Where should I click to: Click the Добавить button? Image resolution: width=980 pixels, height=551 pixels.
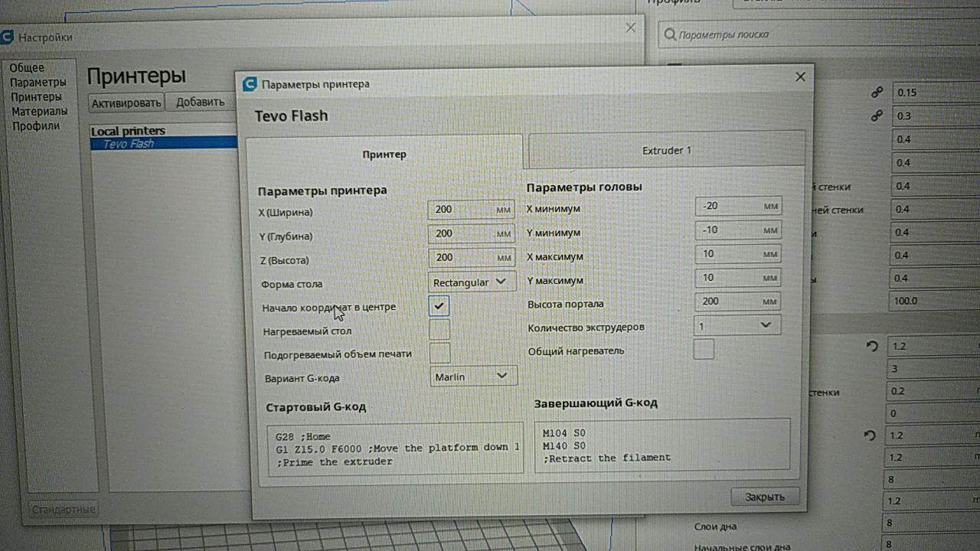201,102
